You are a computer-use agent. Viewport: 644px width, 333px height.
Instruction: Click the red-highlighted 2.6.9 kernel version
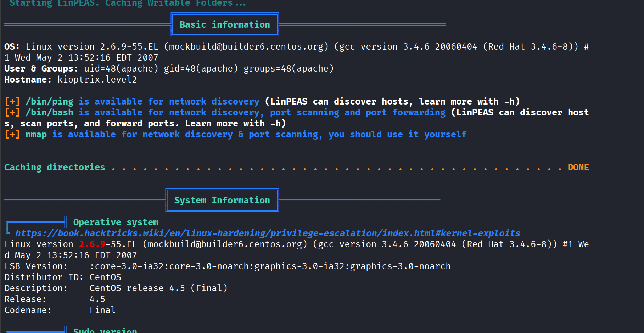pyautogui.click(x=92, y=244)
